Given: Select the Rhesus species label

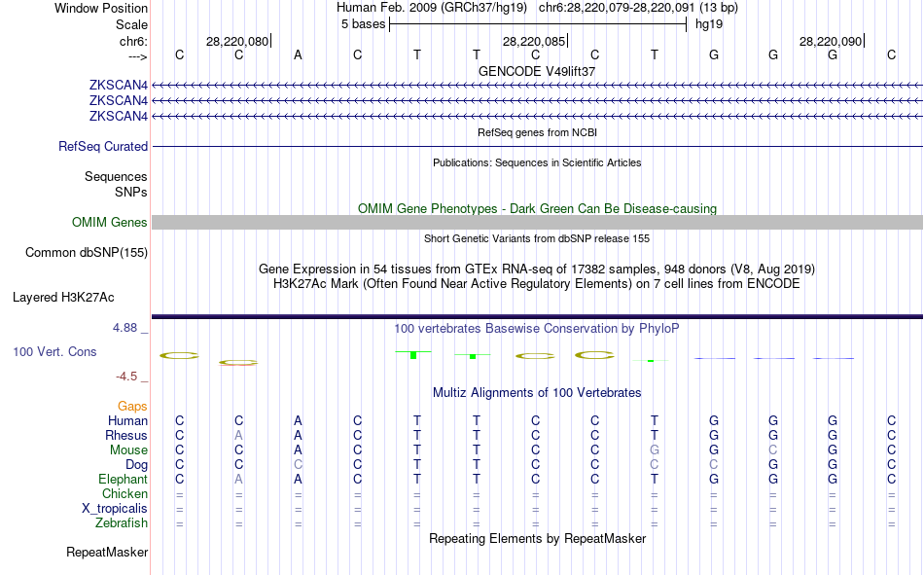Looking at the screenshot, I should (126, 435).
